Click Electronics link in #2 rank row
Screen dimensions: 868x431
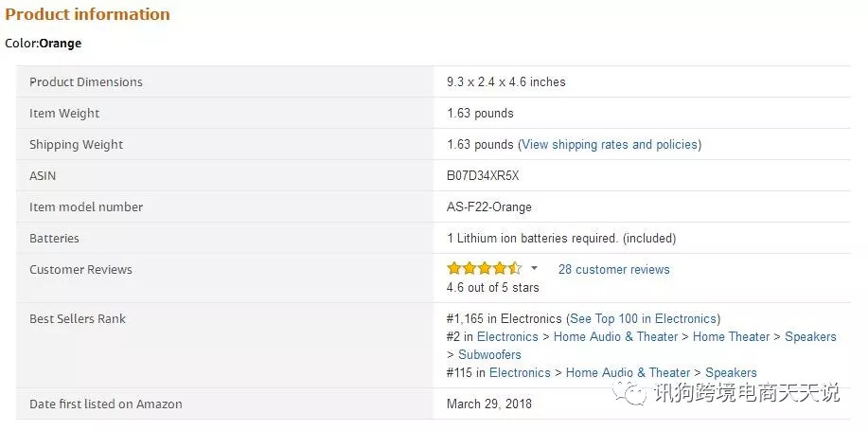507,337
